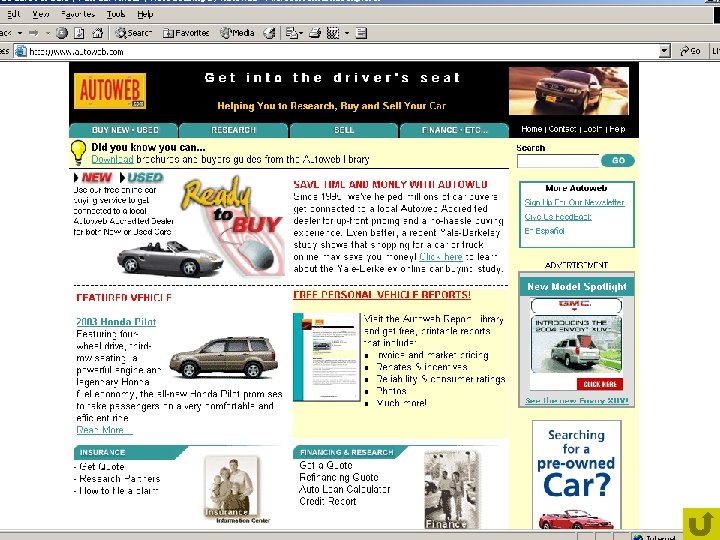Refresh the current page
The image size is (720, 540).
(x=79, y=33)
